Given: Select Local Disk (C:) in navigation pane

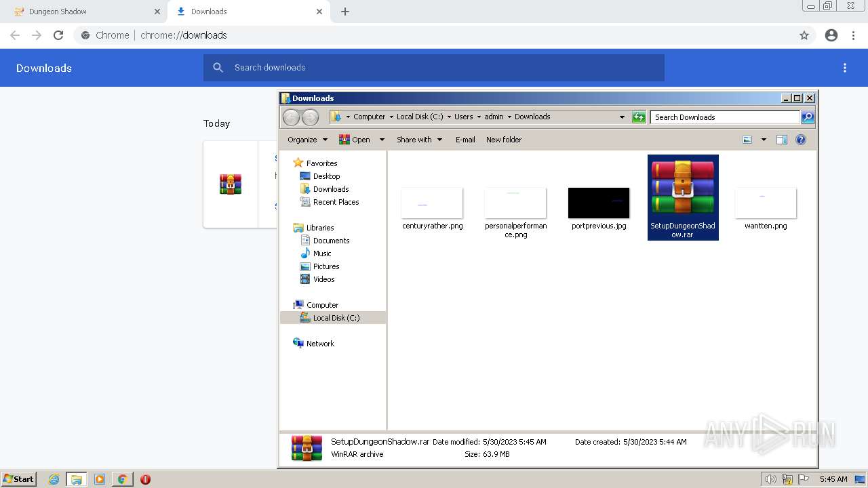Looking at the screenshot, I should pyautogui.click(x=336, y=318).
